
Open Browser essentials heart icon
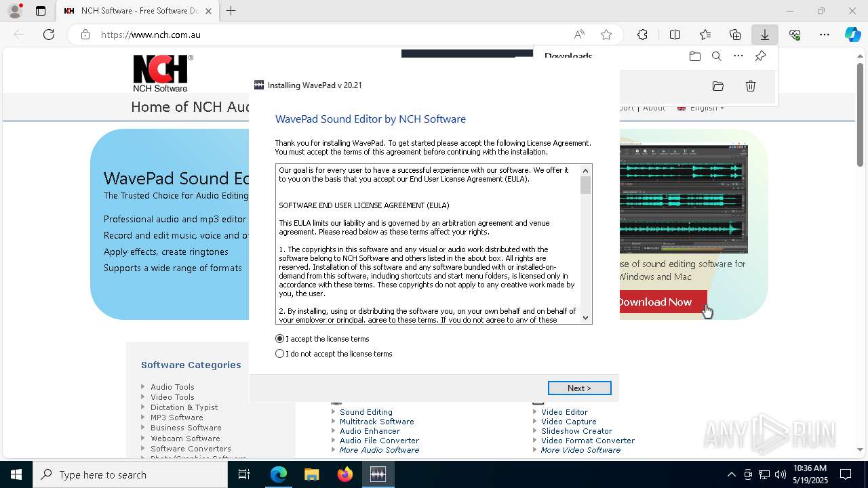pos(795,35)
